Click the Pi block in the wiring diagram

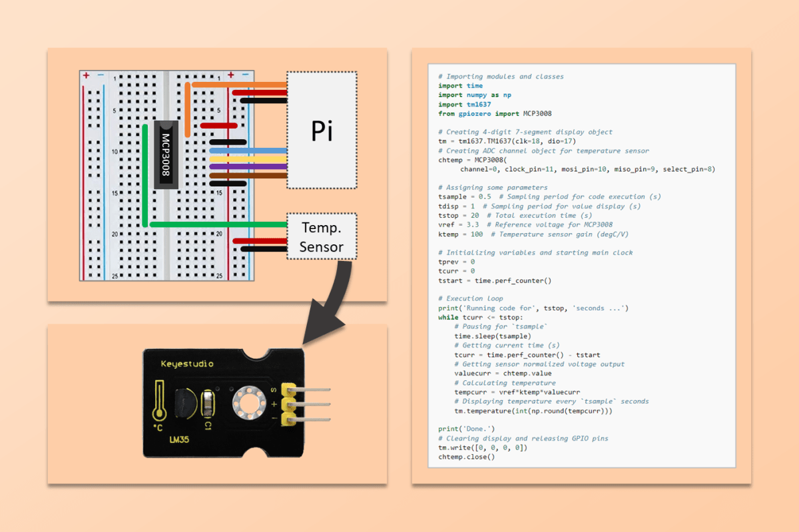322,132
